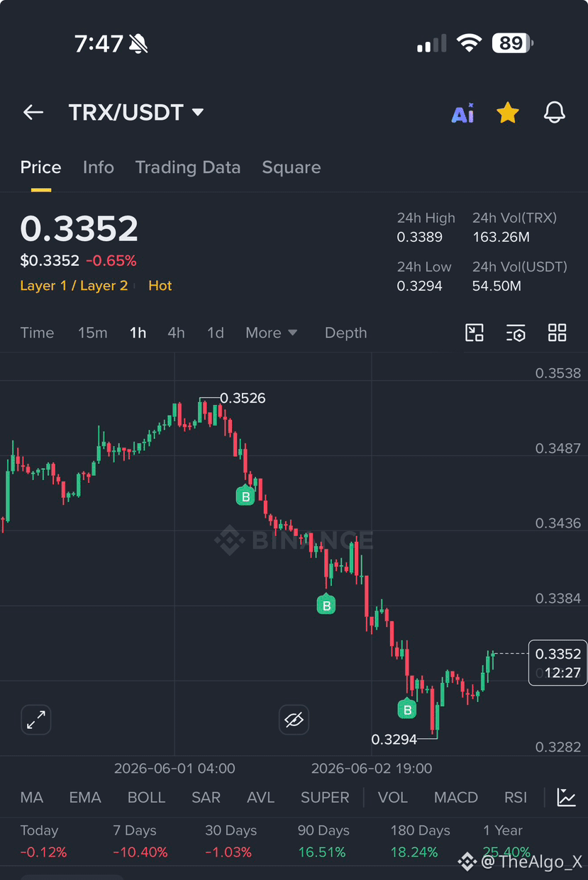The width and height of the screenshot is (588, 880).
Task: Enable the SUPER indicator
Action: click(x=325, y=798)
